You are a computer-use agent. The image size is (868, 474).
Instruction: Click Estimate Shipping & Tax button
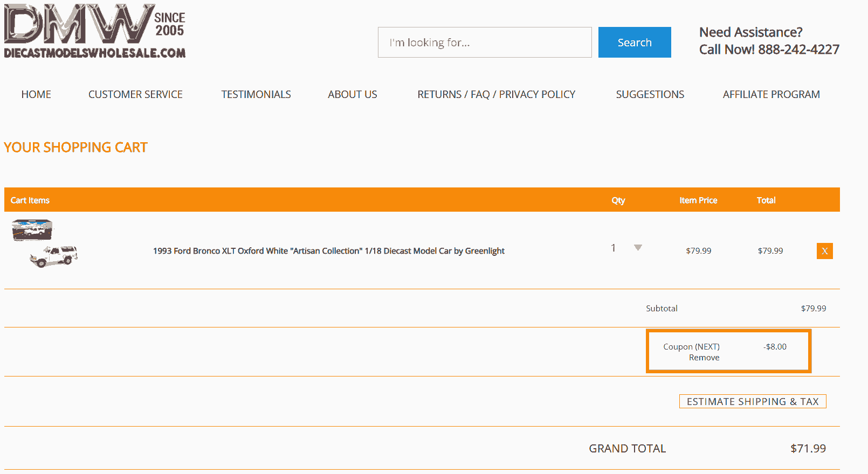753,401
